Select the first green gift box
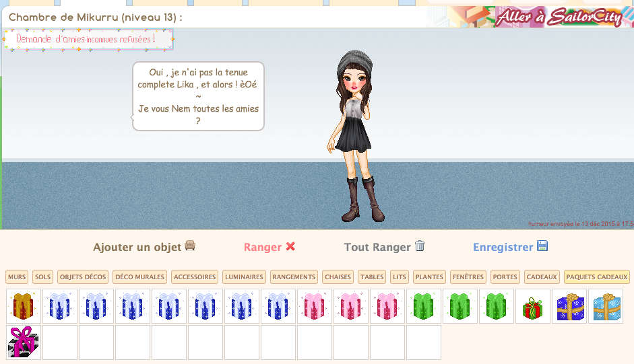 pos(424,306)
